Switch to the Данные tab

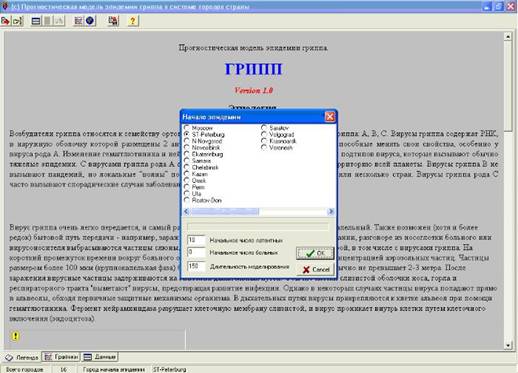point(100,357)
